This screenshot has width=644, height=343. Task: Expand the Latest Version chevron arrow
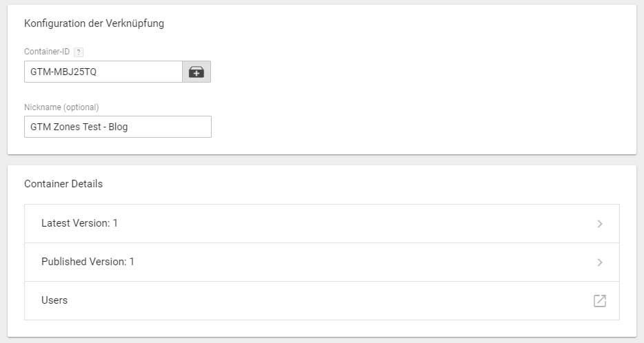(600, 224)
